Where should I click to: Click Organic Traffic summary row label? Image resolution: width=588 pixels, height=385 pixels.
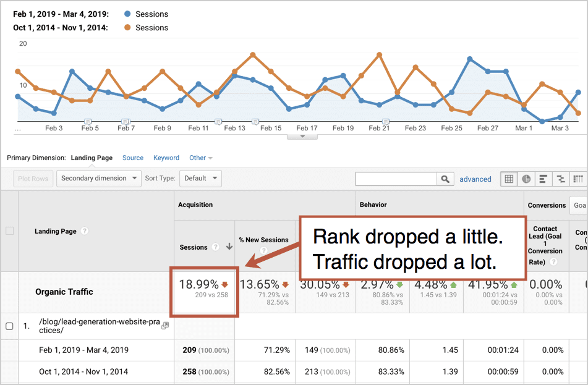(x=64, y=292)
